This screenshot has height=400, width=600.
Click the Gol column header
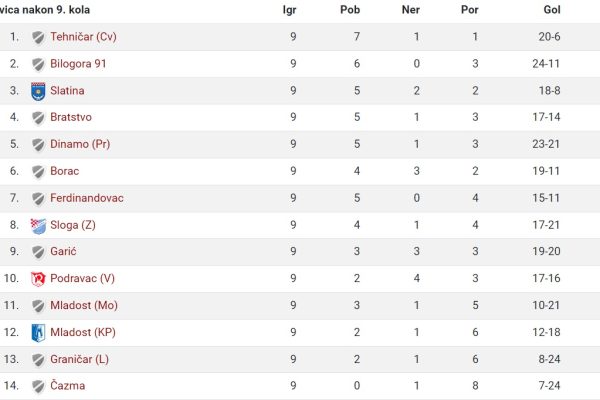(552, 10)
